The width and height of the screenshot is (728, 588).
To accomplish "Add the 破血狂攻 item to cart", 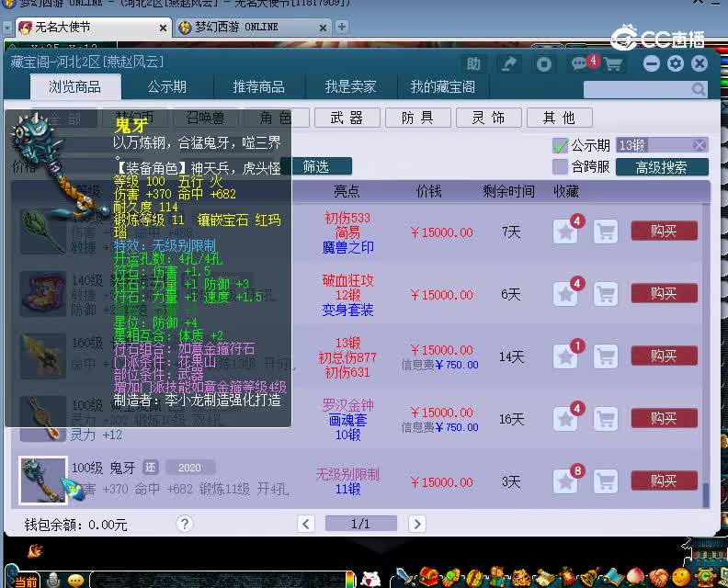I will coord(606,294).
